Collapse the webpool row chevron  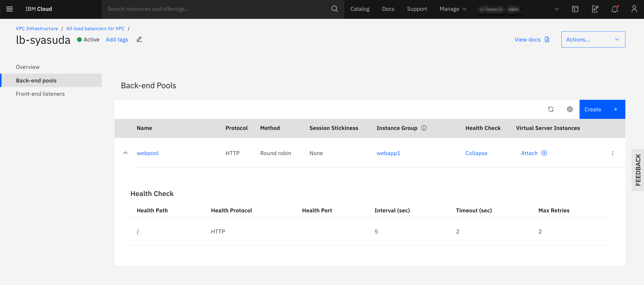pos(125,153)
